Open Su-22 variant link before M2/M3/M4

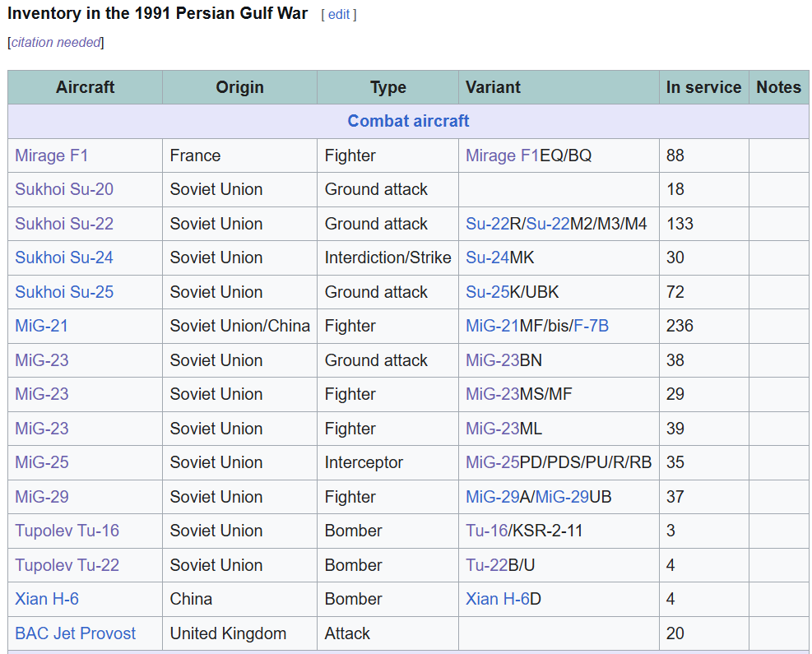[x=547, y=224]
